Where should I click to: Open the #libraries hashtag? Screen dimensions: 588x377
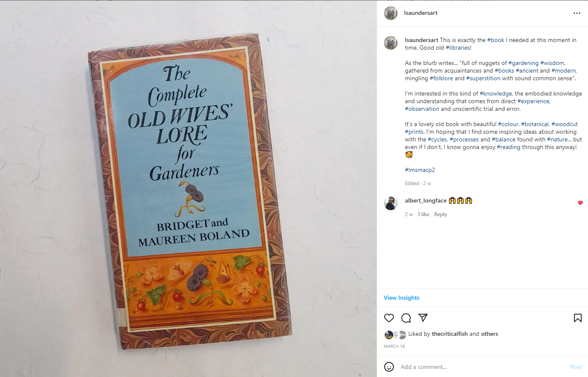click(458, 48)
